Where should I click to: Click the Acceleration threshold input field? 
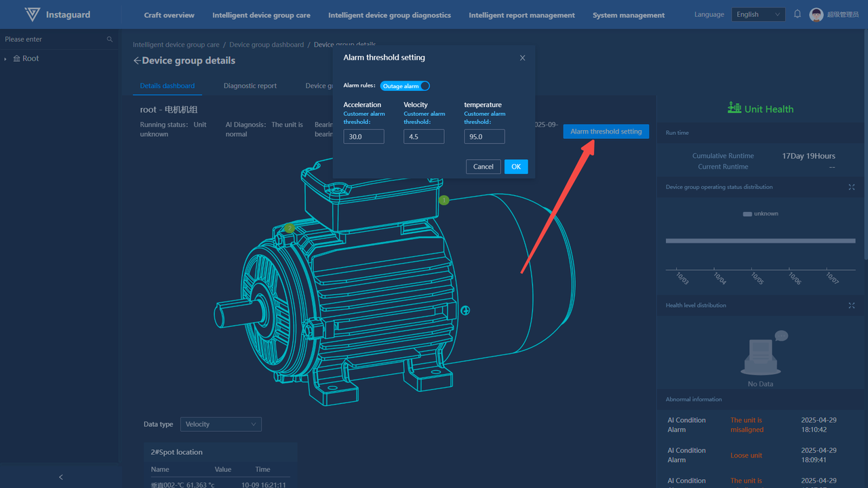click(x=363, y=137)
